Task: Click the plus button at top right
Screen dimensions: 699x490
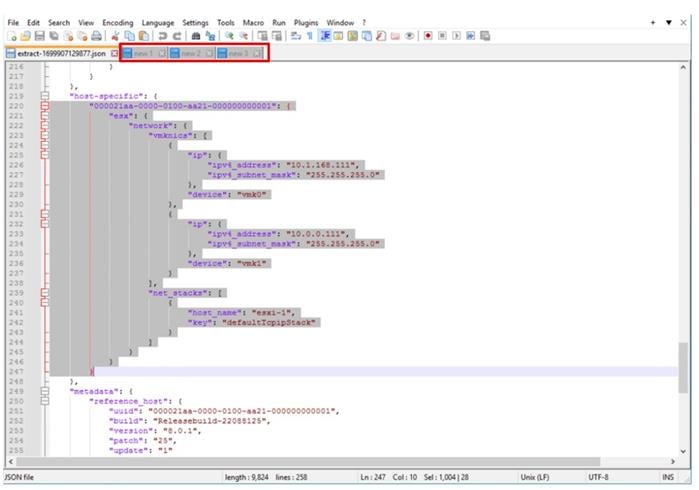Action: [653, 22]
